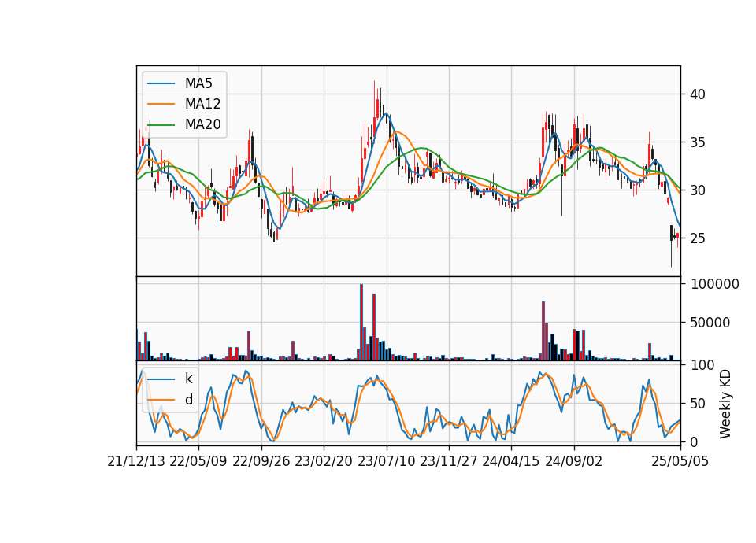Click the green MA20 legend line sample

point(161,124)
